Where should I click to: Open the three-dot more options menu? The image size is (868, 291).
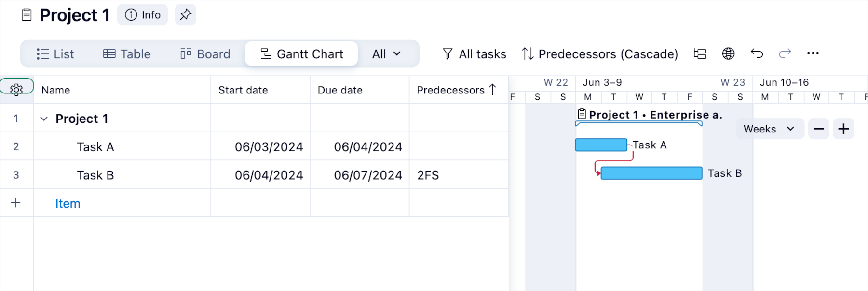[813, 53]
